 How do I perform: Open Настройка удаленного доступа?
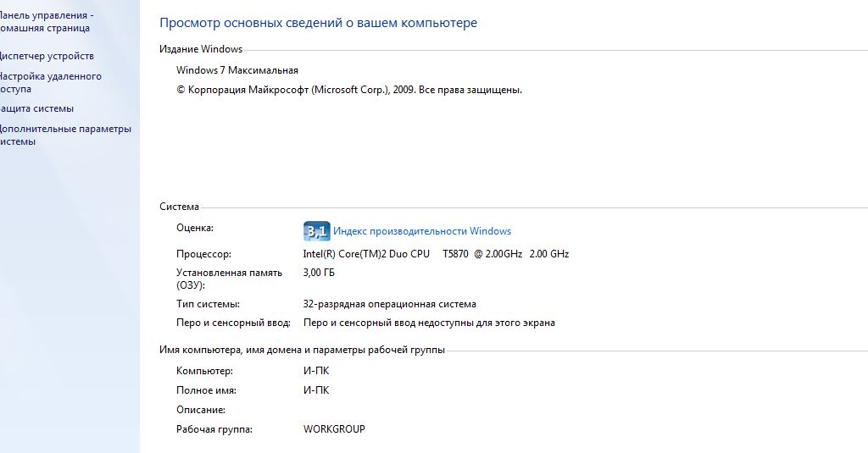50,82
